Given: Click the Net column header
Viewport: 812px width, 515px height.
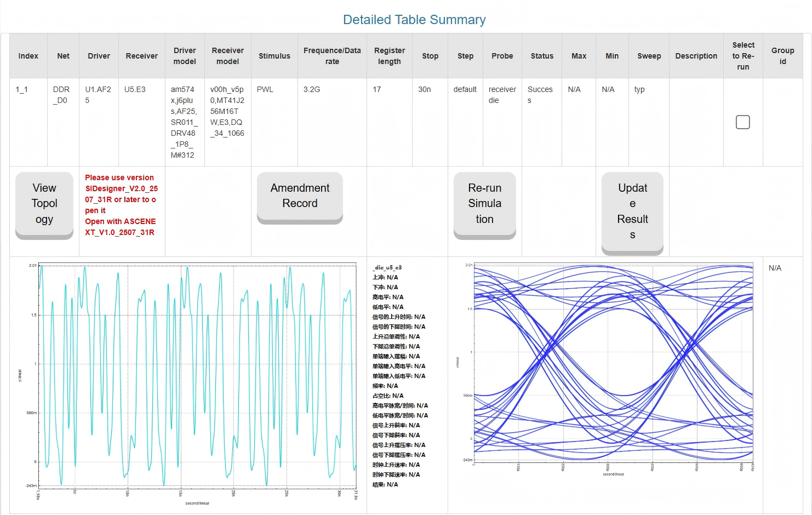Looking at the screenshot, I should click(63, 56).
